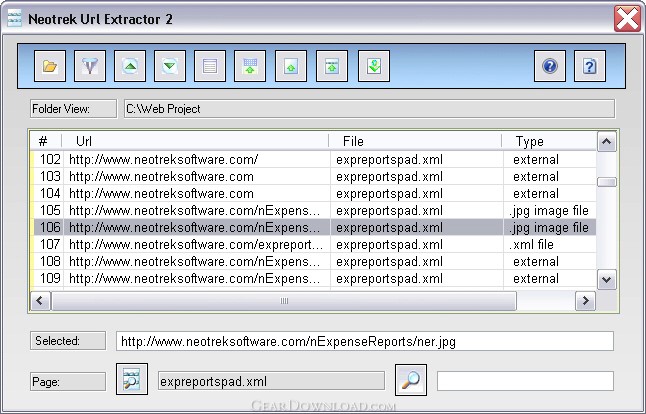Click the plain page with green up arrow icon
Screen dimensions: 646x414
[291, 66]
